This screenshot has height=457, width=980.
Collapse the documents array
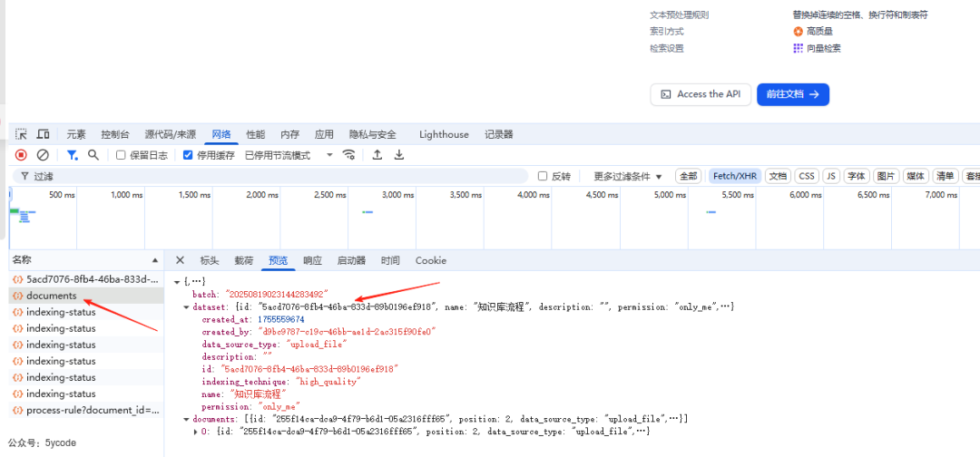[x=186, y=419]
